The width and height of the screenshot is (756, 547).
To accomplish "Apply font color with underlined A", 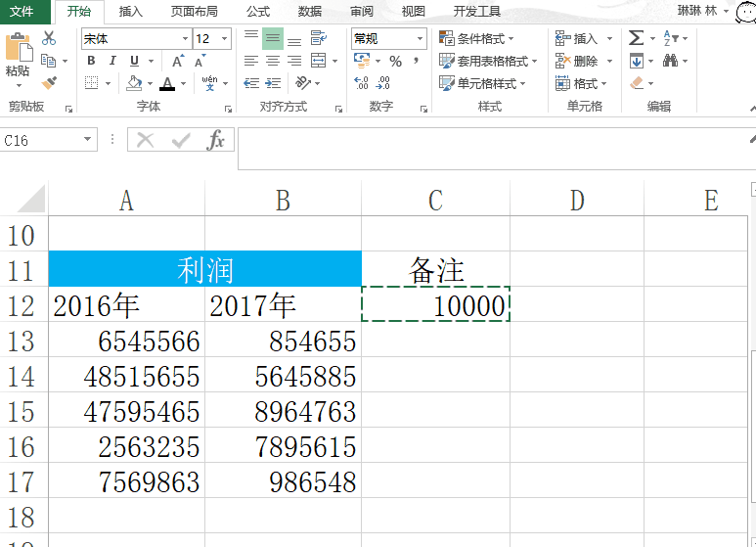I will [x=167, y=83].
